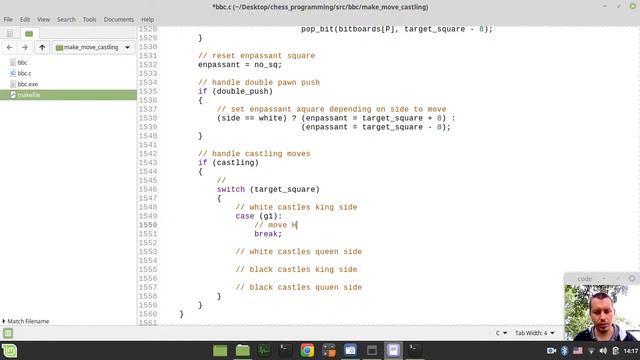The width and height of the screenshot is (640, 360).
Task: Place cursor on line 1550 'move H' comment
Action: [x=276, y=225]
